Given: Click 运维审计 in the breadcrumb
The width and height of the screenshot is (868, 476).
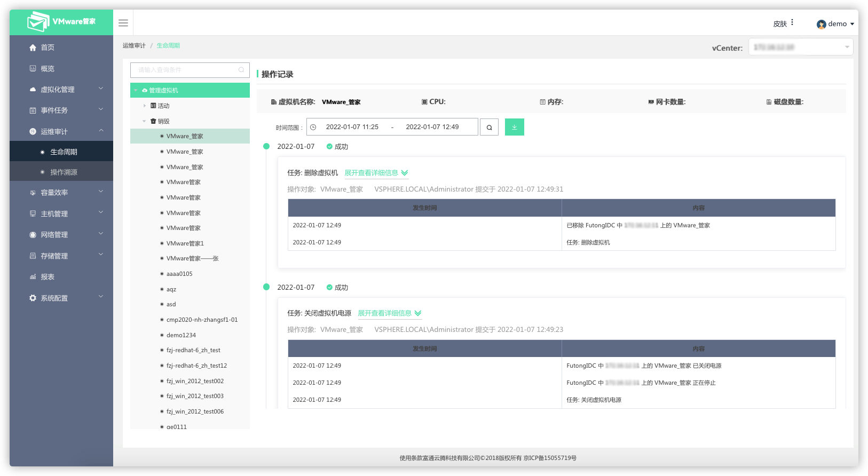Looking at the screenshot, I should pyautogui.click(x=134, y=46).
